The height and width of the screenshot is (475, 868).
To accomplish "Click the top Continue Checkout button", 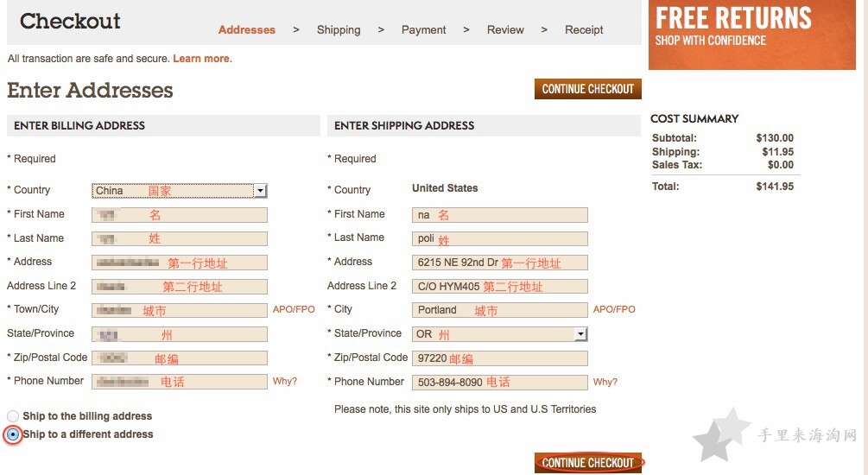I will coord(588,89).
